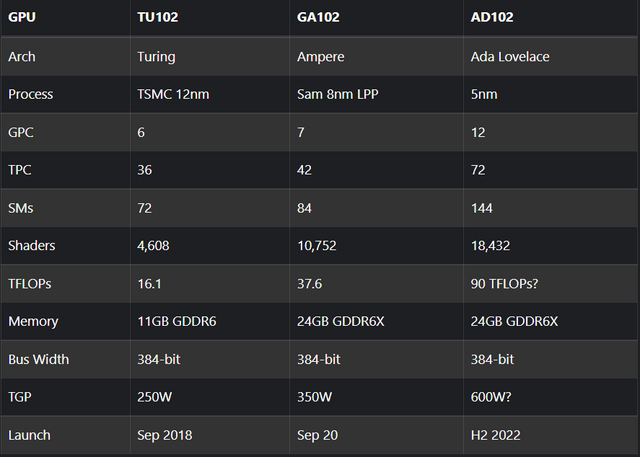Click the Shaders row label
Viewport: 640px width, 457px height.
coord(31,246)
